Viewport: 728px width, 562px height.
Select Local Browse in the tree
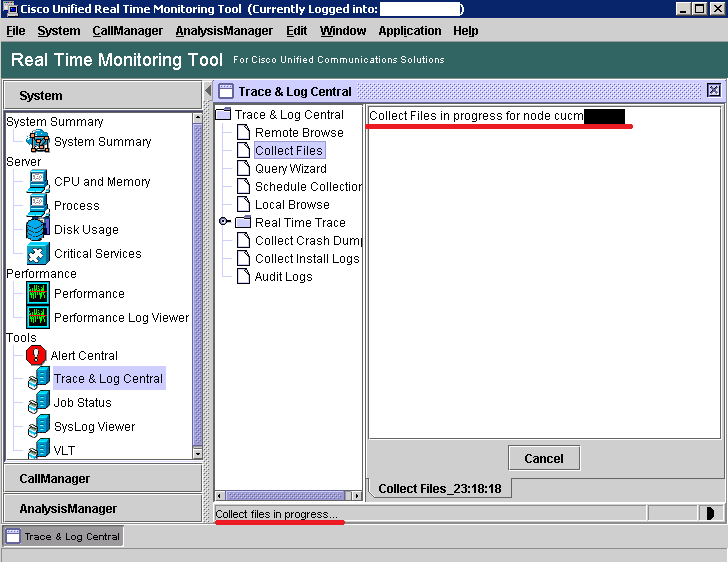pyautogui.click(x=292, y=205)
